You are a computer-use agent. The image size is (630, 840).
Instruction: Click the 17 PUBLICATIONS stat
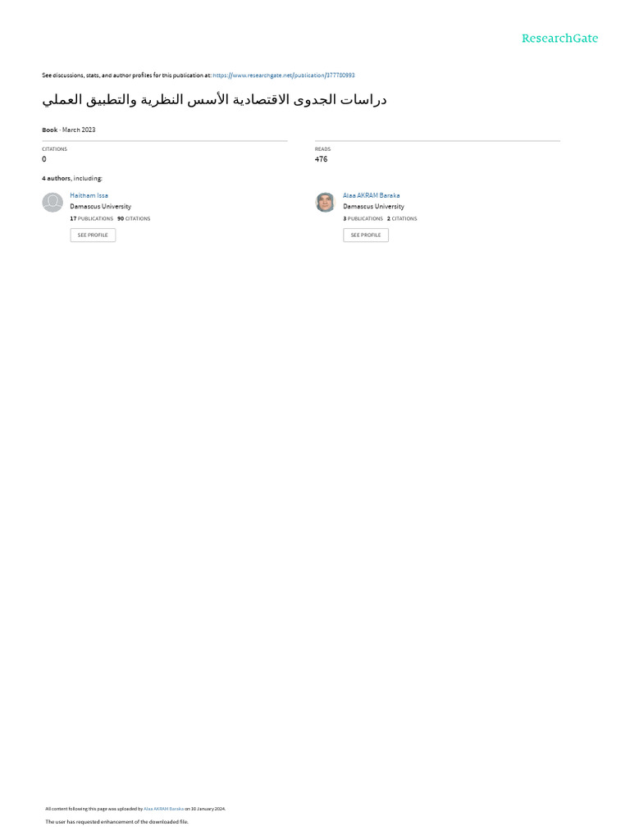click(92, 218)
